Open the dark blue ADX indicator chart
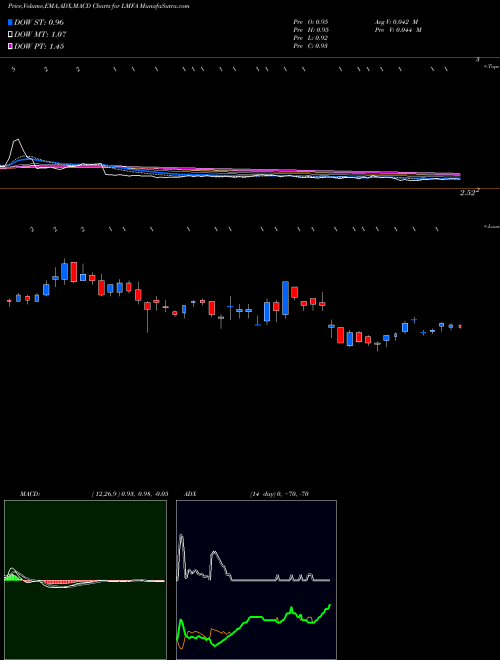The image size is (500, 660). (x=256, y=580)
